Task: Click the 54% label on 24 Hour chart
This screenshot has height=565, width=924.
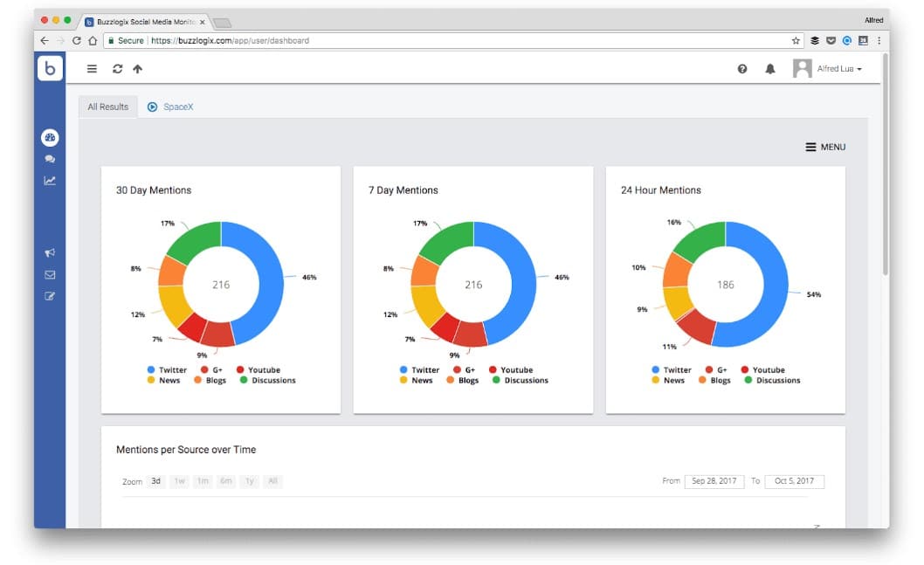Action: [x=814, y=294]
